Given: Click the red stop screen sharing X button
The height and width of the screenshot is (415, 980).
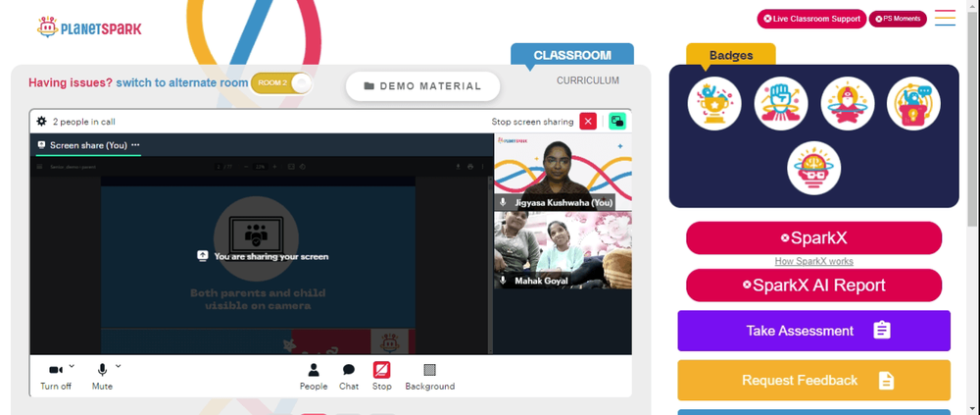Looking at the screenshot, I should [x=588, y=122].
